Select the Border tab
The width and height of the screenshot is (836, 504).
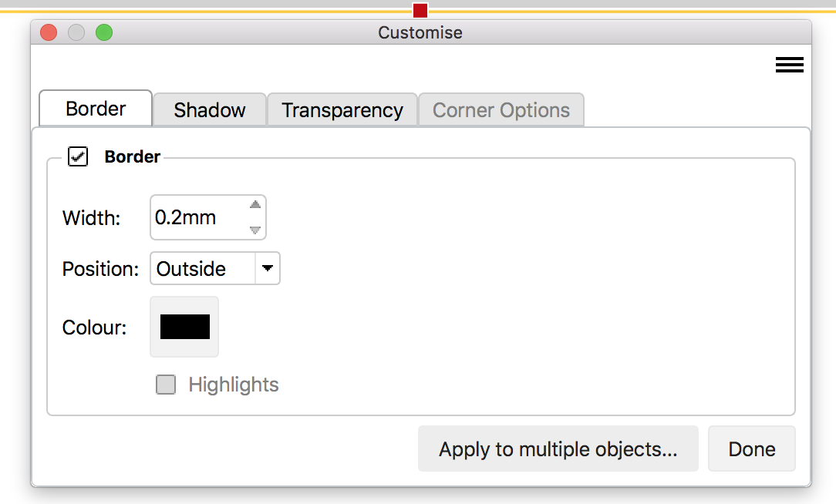[96, 109]
